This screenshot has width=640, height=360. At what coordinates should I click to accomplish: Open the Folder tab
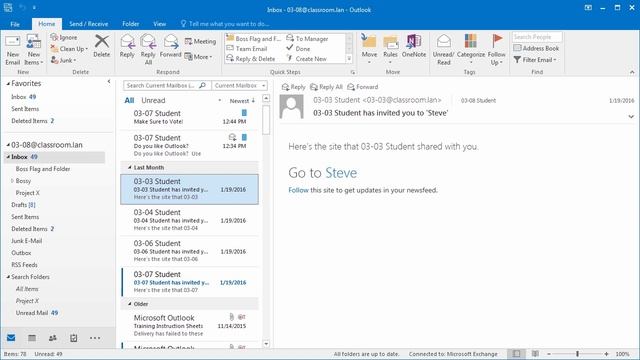point(131,24)
